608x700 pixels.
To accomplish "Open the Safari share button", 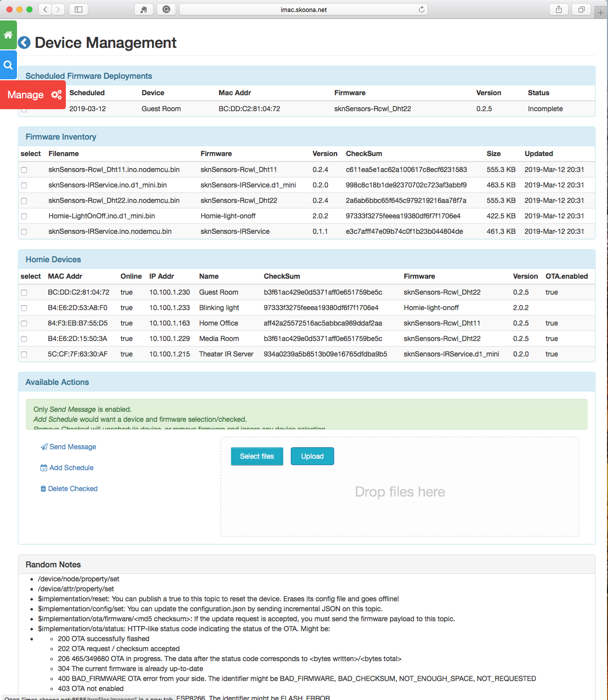I will click(x=559, y=9).
